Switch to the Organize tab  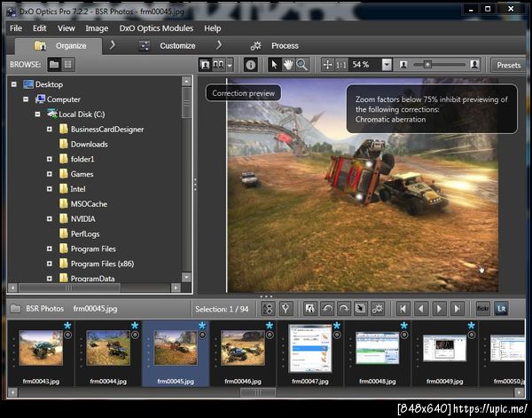(x=59, y=46)
